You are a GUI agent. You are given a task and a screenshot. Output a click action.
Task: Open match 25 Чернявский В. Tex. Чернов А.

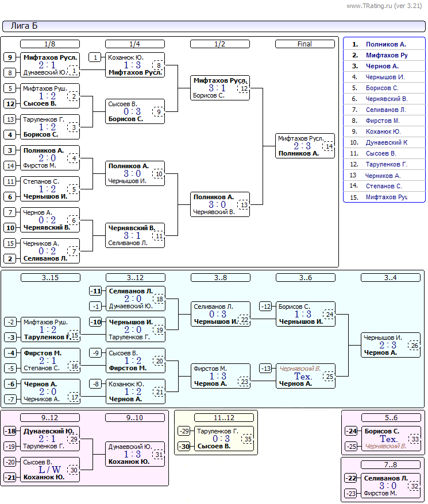(306, 376)
